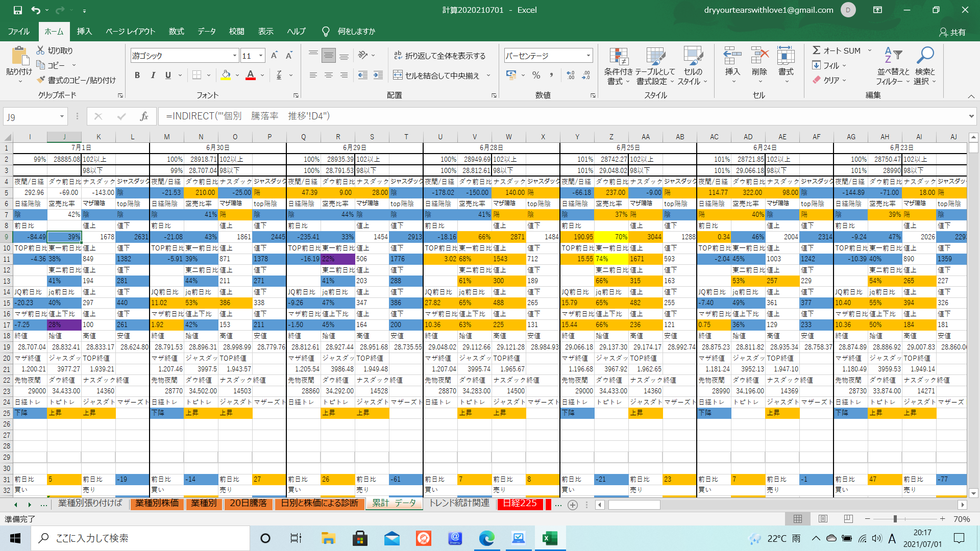
Task: Open the 数式 ribbon tab
Action: pos(176,31)
